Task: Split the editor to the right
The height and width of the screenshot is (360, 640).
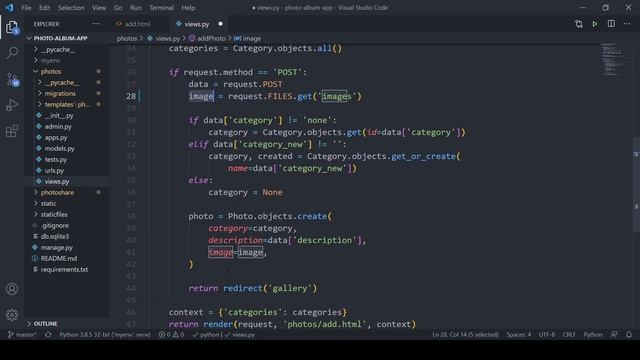Action: click(x=611, y=24)
